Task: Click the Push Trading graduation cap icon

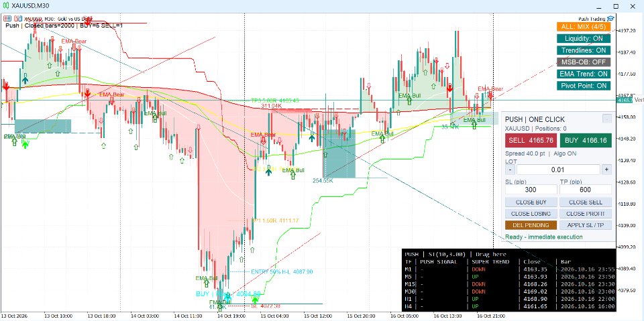Action: (610, 19)
